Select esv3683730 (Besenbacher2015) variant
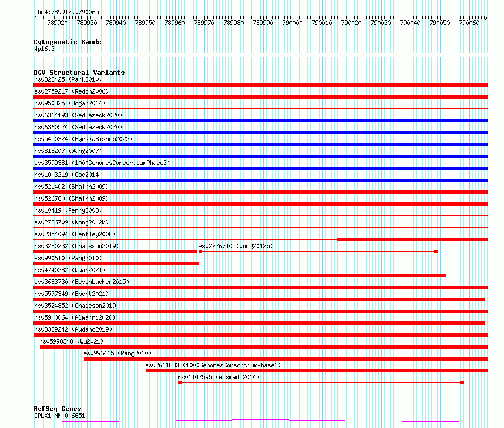Viewport: 504px width, 428px height. coord(82,282)
